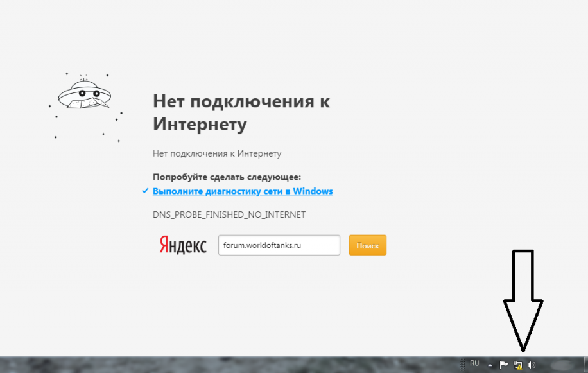Screen dimensions: 588x373
Task: Click the RU language indicator in taskbar
Action: click(x=474, y=363)
